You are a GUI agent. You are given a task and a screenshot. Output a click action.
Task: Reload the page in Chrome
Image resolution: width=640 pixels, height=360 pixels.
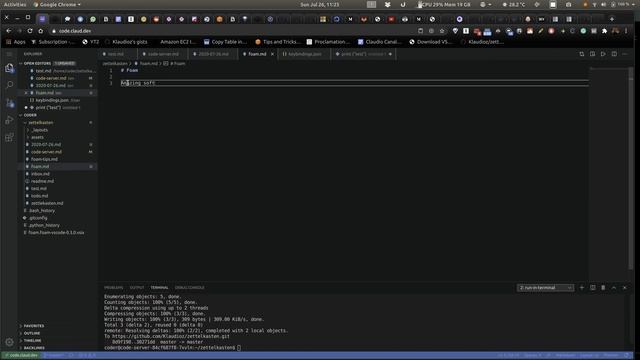tap(30, 31)
